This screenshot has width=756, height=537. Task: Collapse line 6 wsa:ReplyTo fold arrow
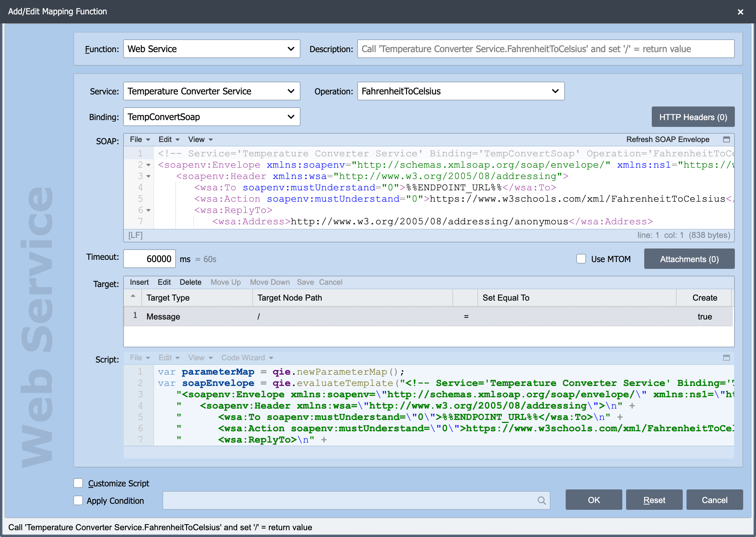(x=148, y=210)
